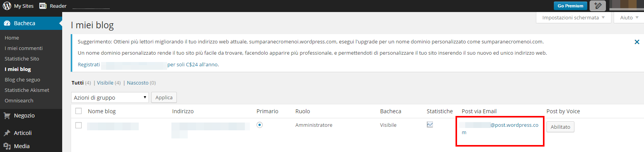Click the Applica button

(164, 97)
